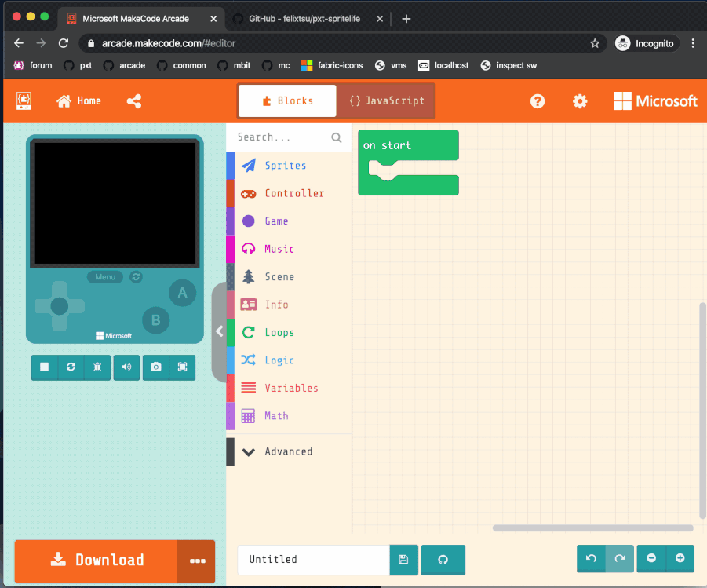Click the simulator D-pad center
Image resolution: width=707 pixels, height=588 pixels.
[59, 306]
